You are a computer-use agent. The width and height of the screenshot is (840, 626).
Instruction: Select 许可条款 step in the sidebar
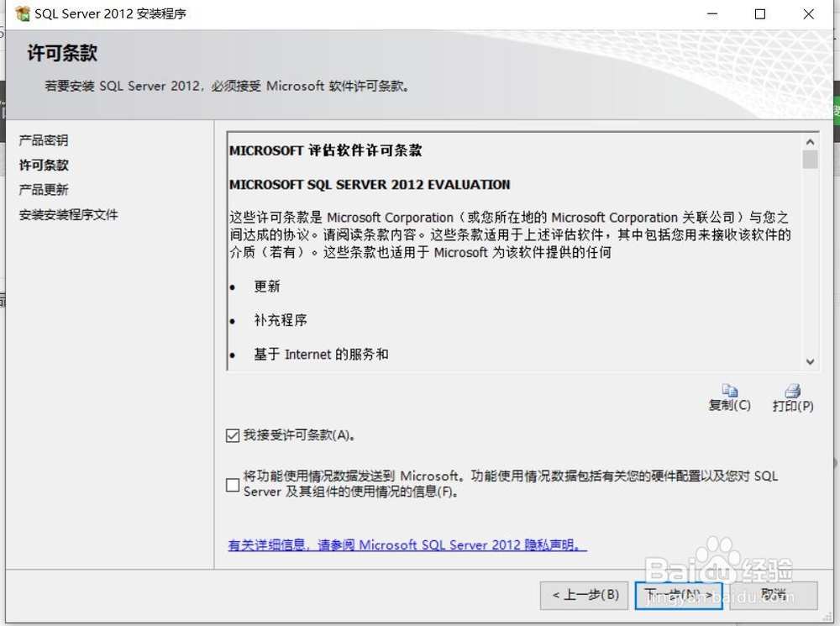[44, 165]
